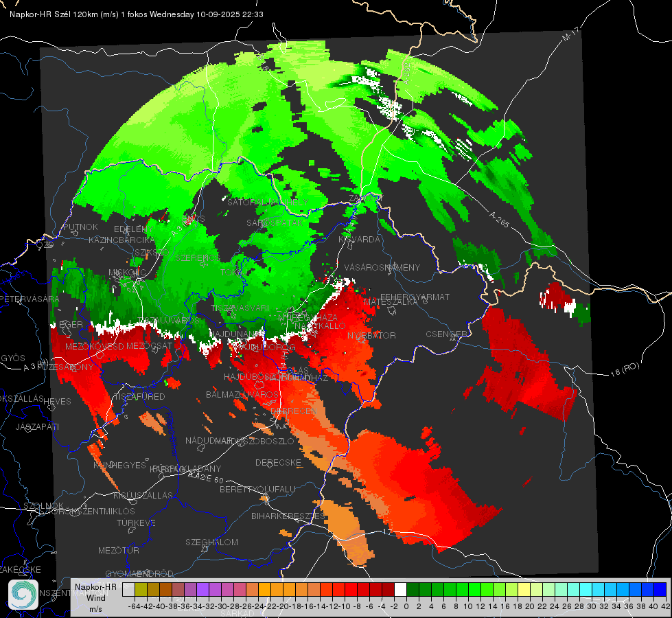The height and width of the screenshot is (618, 672).
Task: Click the '18 (RO)' road label
Action: [625, 369]
